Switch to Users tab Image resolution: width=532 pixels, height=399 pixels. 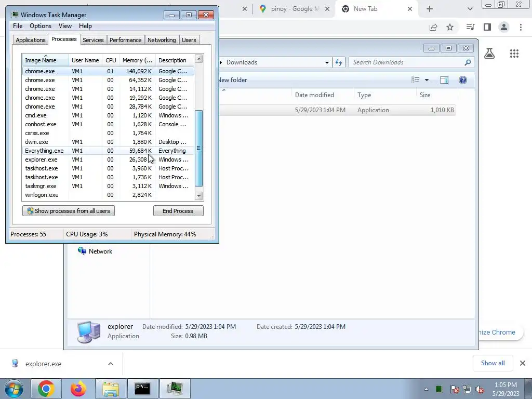tap(189, 40)
